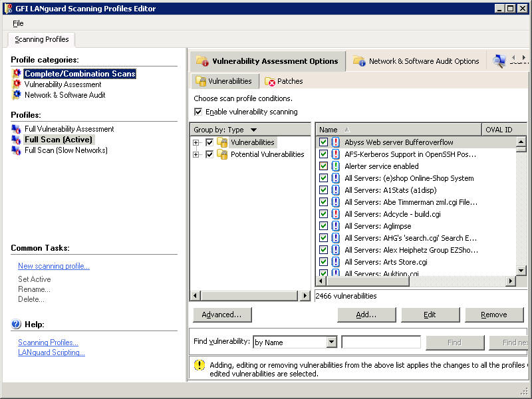532x399 pixels.
Task: Uncheck AFS-Kerberos Support in OpenSSH checkbox
Action: (323, 154)
